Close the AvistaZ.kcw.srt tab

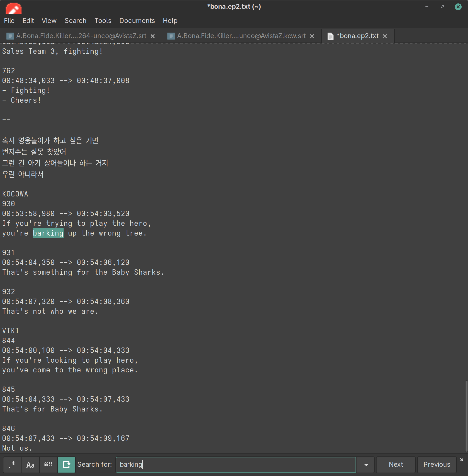coord(312,36)
